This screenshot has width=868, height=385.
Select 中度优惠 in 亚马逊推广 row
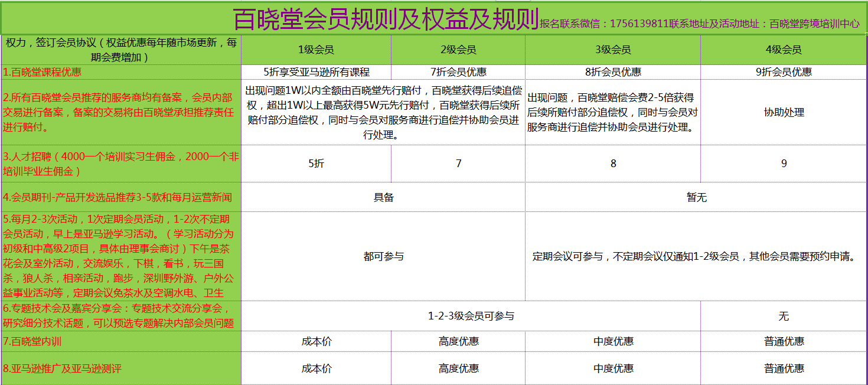click(x=613, y=368)
